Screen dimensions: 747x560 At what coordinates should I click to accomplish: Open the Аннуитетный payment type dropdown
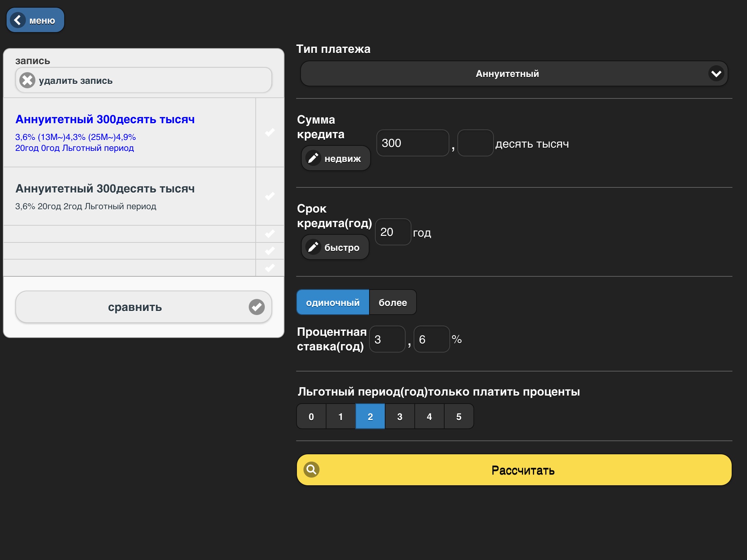point(507,74)
